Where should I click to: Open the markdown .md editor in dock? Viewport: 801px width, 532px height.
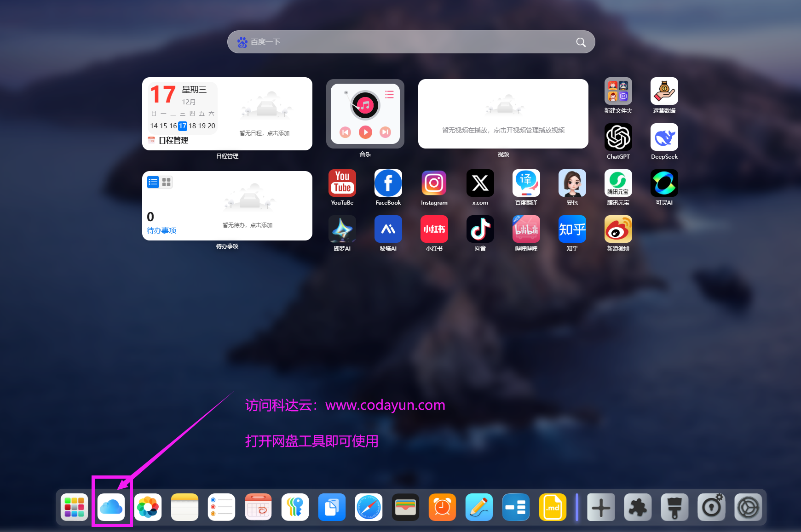pyautogui.click(x=553, y=507)
